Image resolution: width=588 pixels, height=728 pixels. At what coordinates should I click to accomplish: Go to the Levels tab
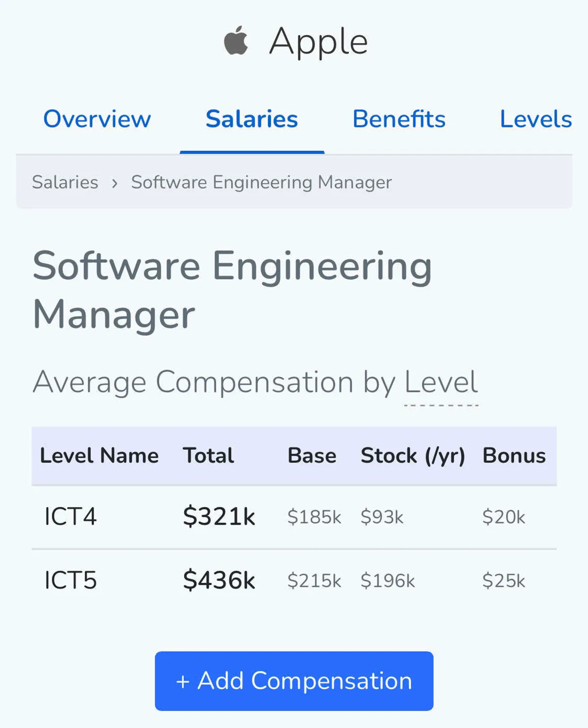[536, 119]
